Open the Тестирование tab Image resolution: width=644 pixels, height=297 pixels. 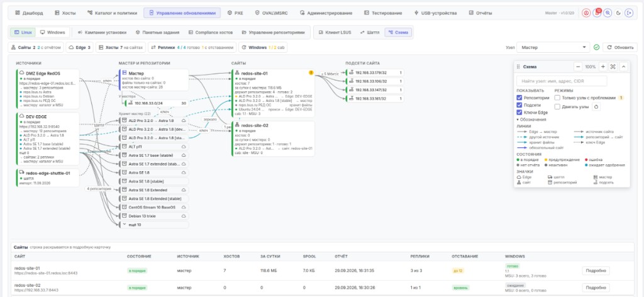(383, 13)
